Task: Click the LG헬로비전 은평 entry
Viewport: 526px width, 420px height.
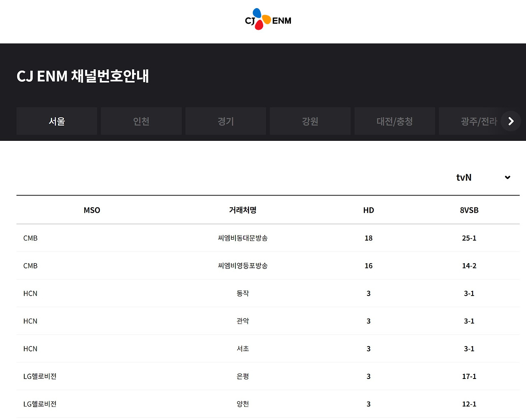Action: [x=243, y=376]
